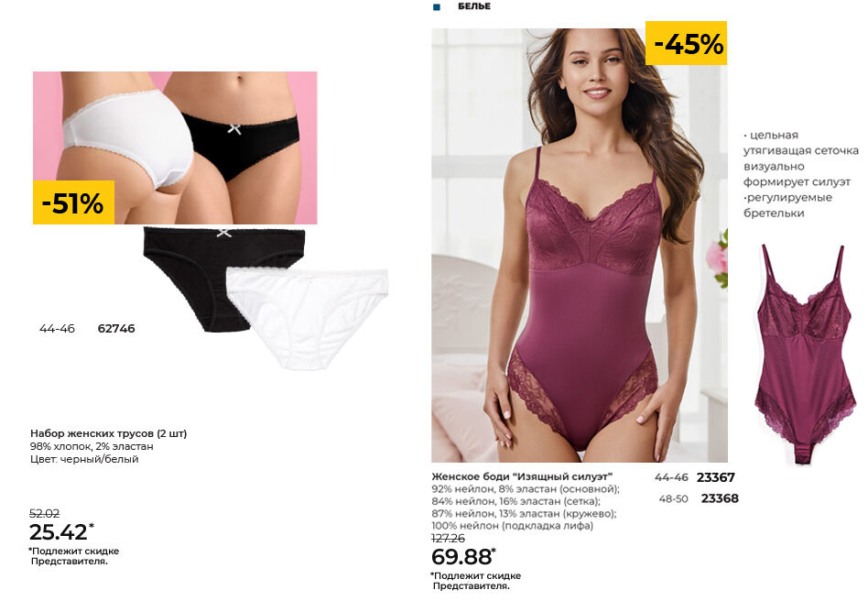Image resolution: width=868 pixels, height=601 pixels.
Task: Select product code 62746
Action: [116, 329]
